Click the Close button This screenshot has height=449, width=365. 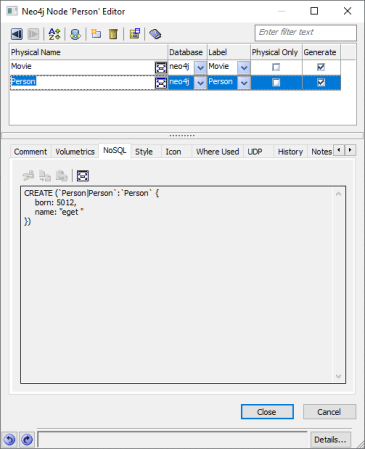click(x=267, y=412)
